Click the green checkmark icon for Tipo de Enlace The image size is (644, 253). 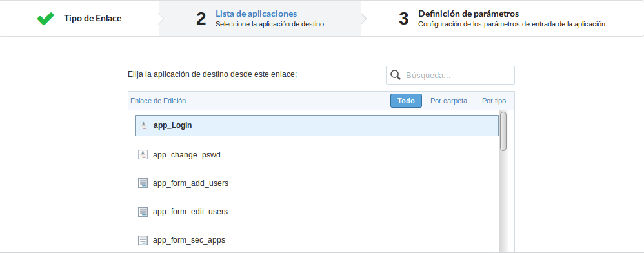46,19
